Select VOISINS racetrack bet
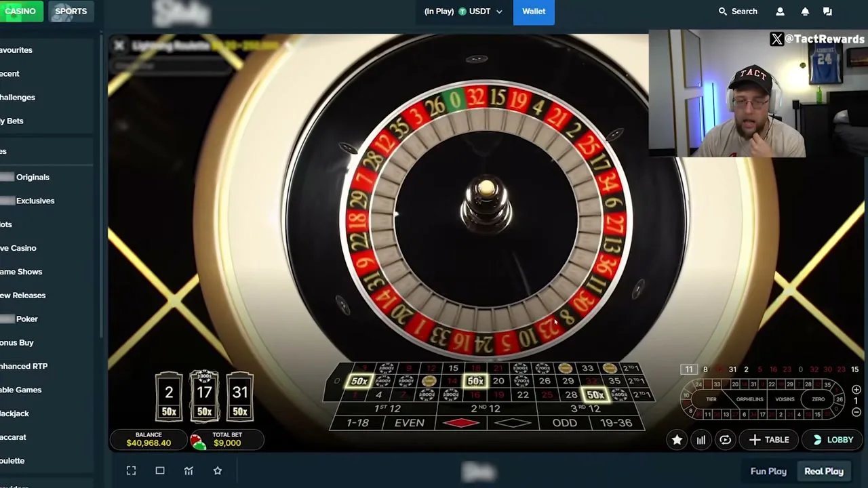This screenshot has height=488, width=868. [x=785, y=399]
